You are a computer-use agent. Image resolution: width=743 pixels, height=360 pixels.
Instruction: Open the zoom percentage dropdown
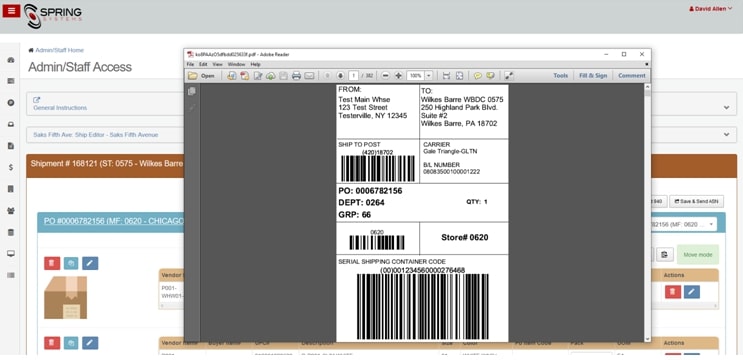(x=429, y=76)
